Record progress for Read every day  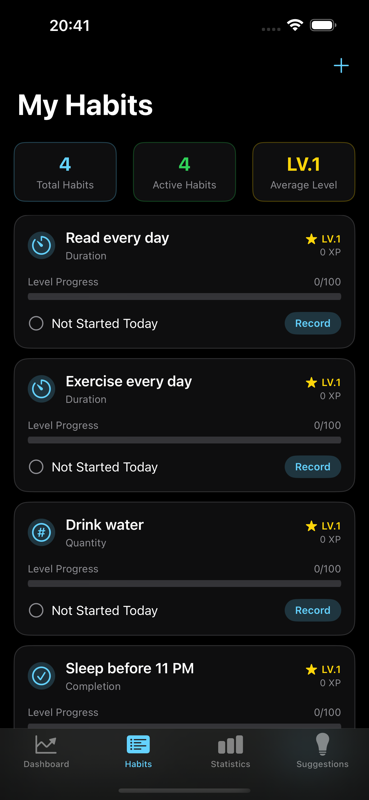tap(313, 323)
